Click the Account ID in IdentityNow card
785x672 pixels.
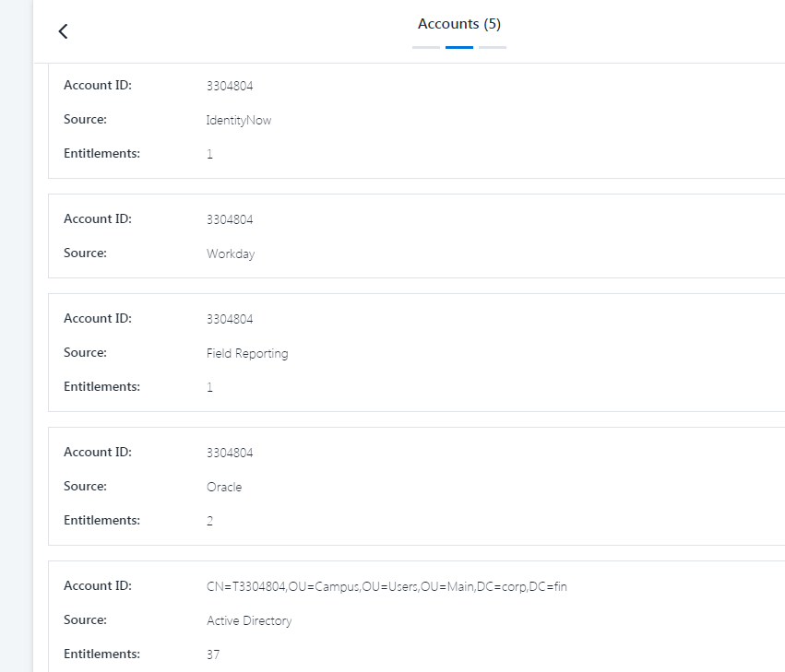pos(230,86)
